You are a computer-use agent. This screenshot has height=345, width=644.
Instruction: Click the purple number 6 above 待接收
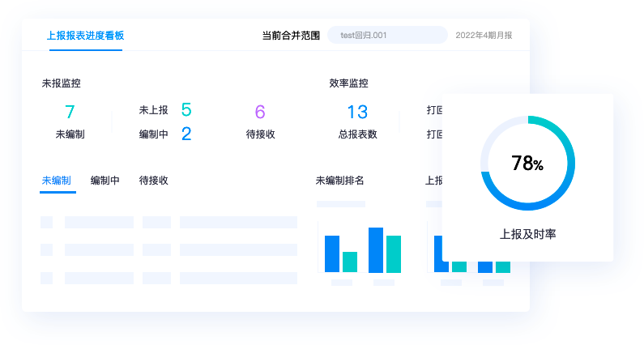click(260, 113)
